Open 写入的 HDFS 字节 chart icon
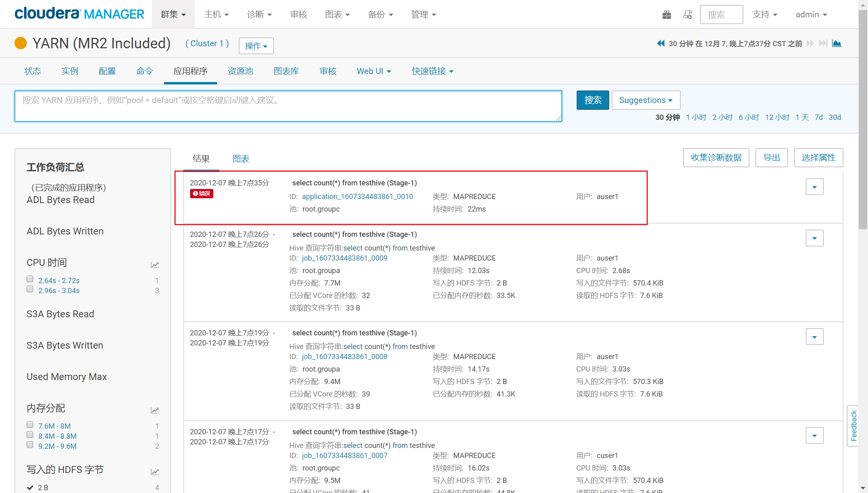Screen dimensions: 868x493 155,472
